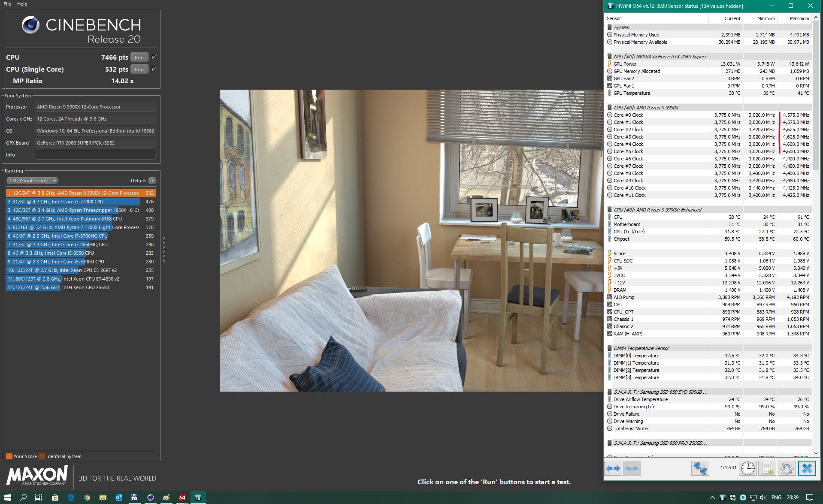The width and height of the screenshot is (823, 504).
Task: Open the Windows Start menu
Action: (x=8, y=498)
